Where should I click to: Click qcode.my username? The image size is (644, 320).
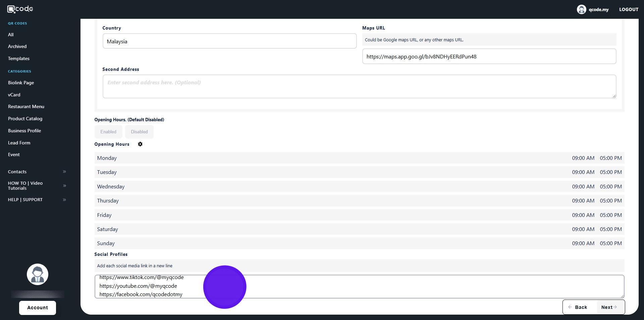pyautogui.click(x=598, y=9)
